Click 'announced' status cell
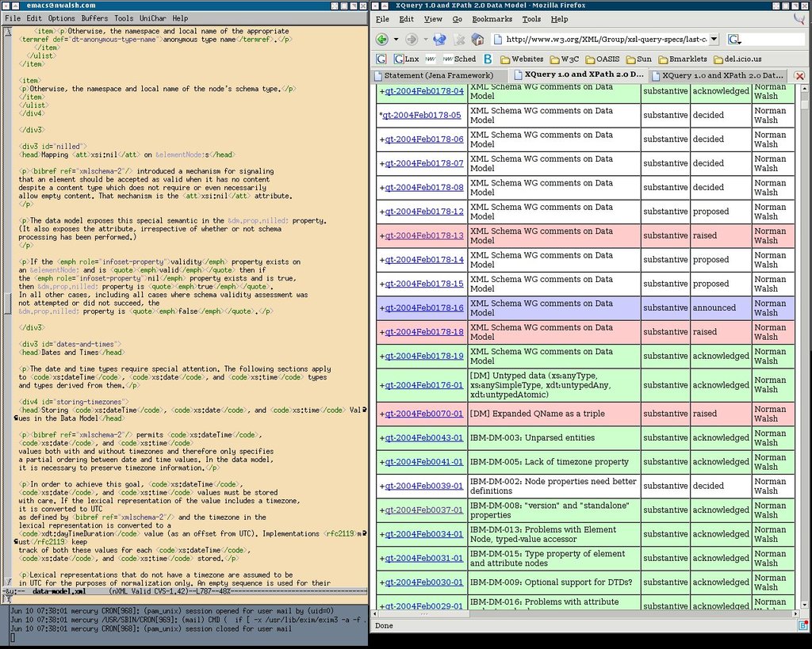The height and width of the screenshot is (649, 812). pos(721,308)
